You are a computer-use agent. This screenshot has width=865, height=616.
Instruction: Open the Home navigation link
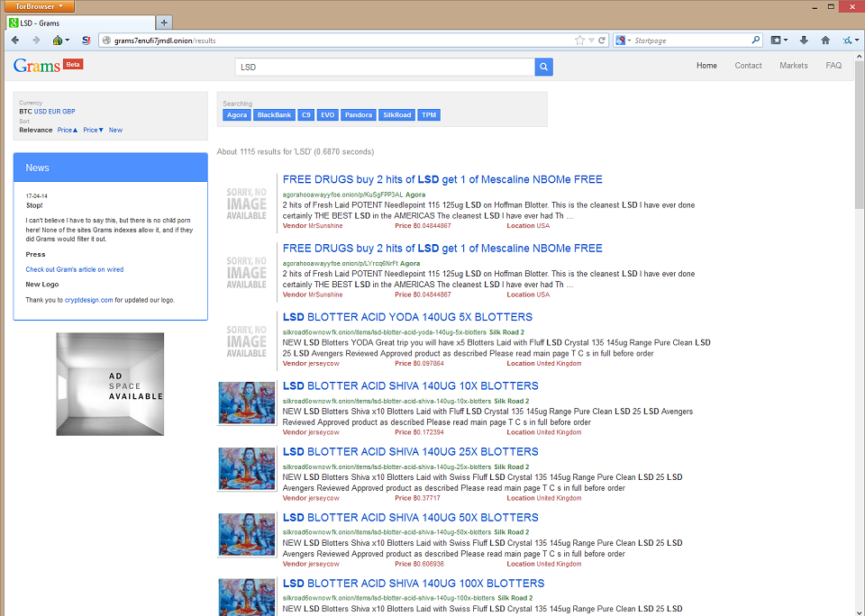706,66
